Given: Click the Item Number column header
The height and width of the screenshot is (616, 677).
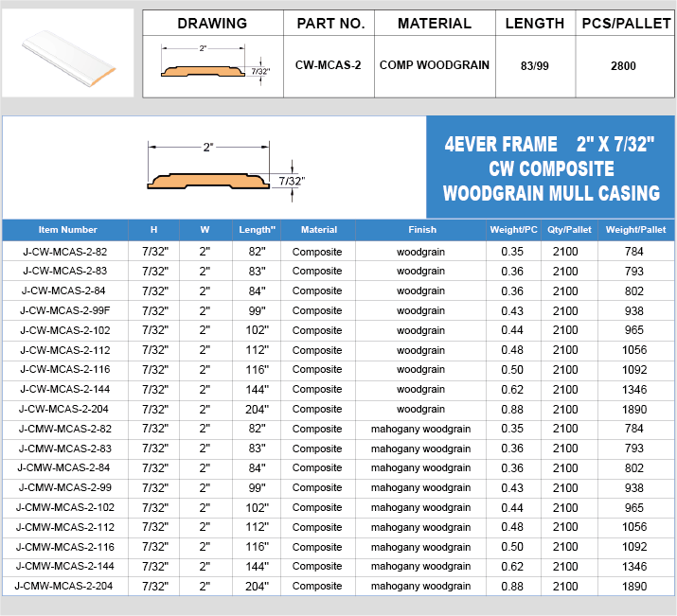Looking at the screenshot, I should [x=68, y=230].
